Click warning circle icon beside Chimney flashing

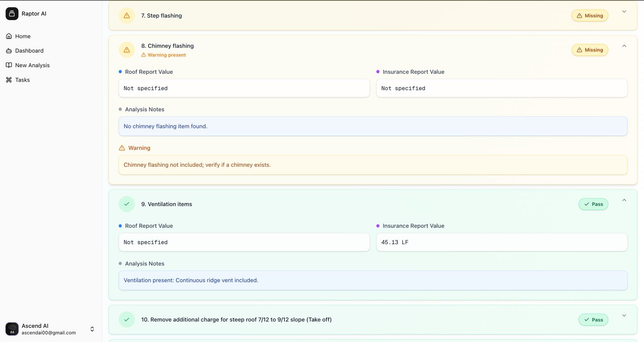click(127, 50)
